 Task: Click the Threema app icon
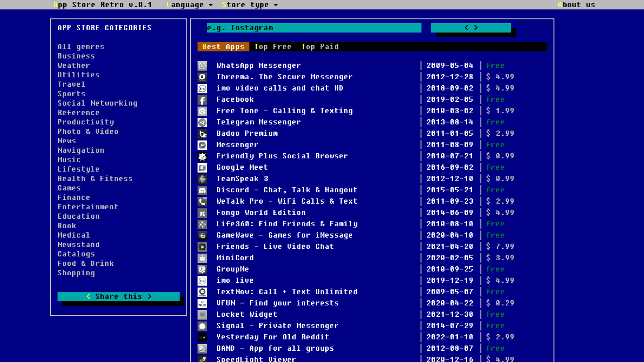pyautogui.click(x=202, y=77)
